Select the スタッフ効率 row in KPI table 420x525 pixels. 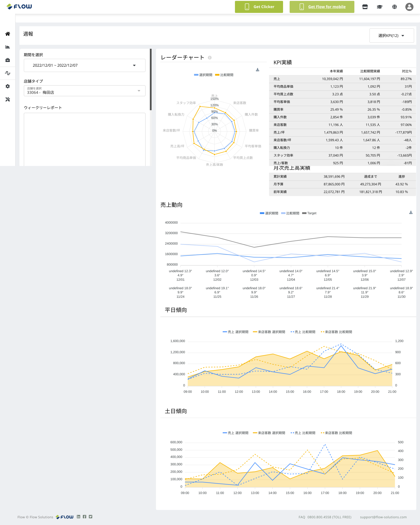click(342, 155)
